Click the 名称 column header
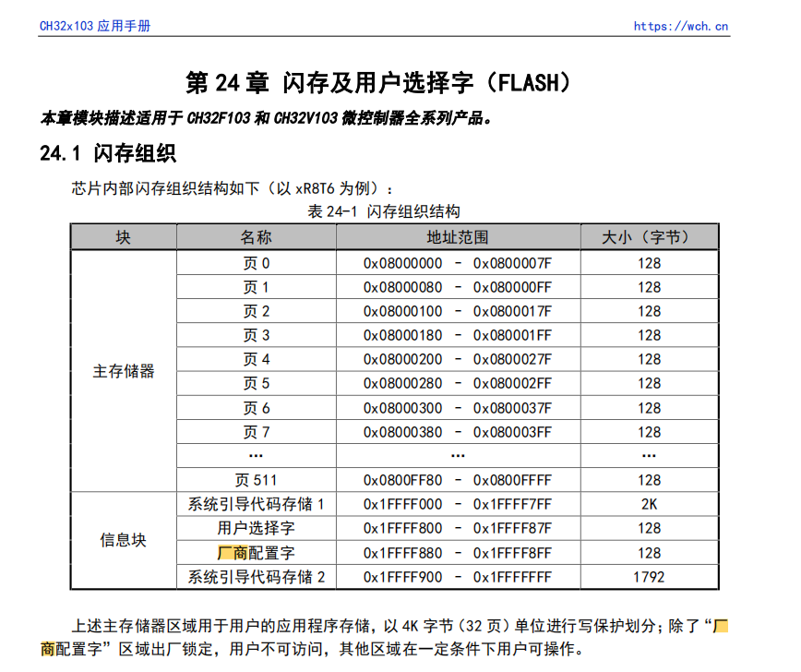This screenshot has width=801, height=672. click(x=257, y=237)
